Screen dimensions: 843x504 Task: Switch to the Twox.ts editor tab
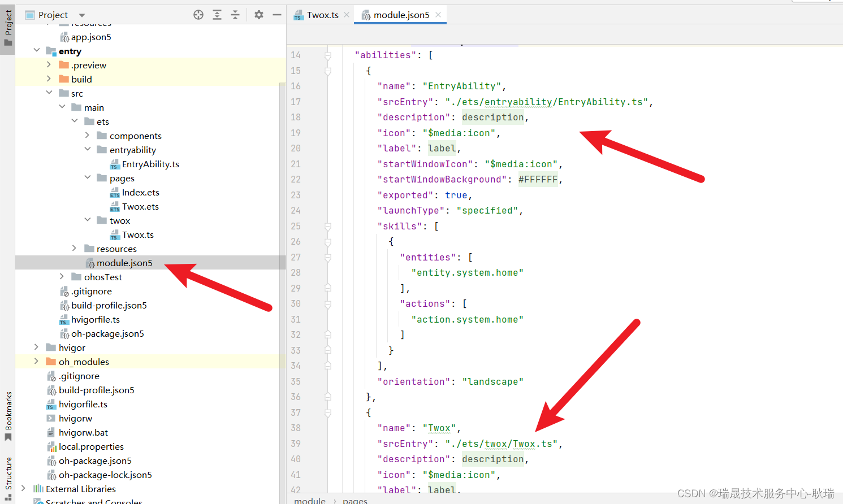323,15
